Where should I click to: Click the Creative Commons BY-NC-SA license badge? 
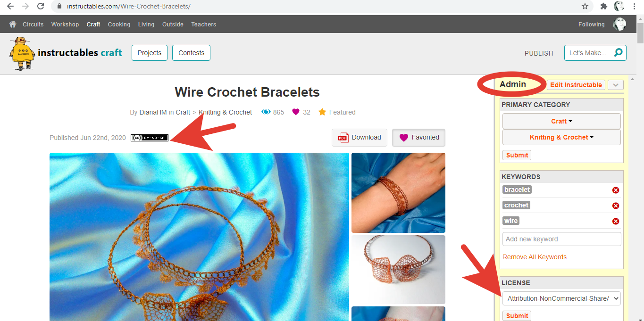(150, 138)
